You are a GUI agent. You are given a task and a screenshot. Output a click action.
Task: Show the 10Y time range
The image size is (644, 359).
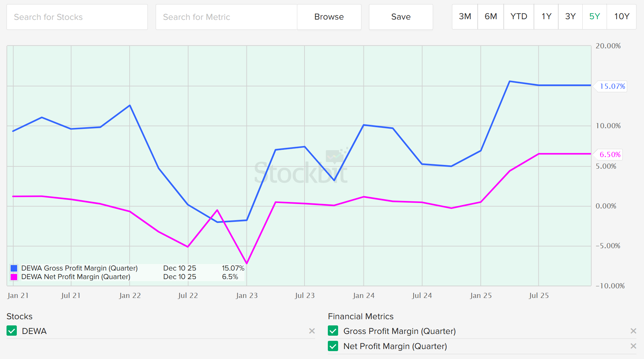click(x=621, y=16)
